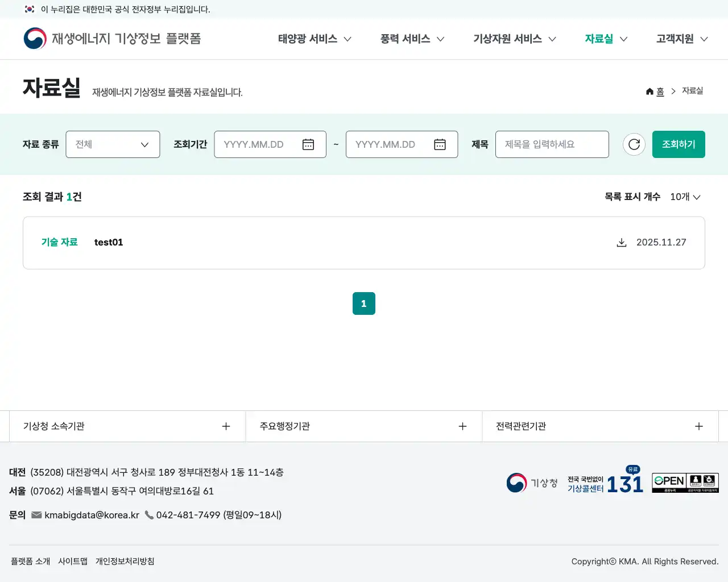Open the 자료 종류 dropdown showing 전체
This screenshot has width=728, height=582.
click(x=113, y=144)
